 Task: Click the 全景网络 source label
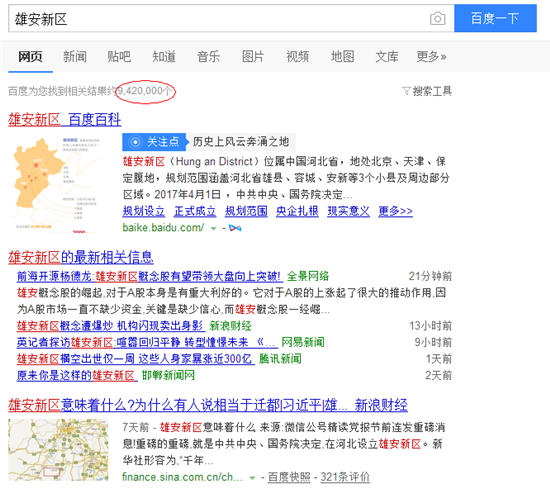click(308, 276)
